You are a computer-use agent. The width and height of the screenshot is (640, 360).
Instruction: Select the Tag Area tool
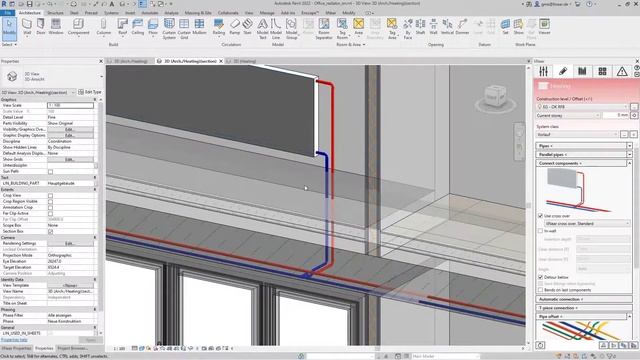392,29
